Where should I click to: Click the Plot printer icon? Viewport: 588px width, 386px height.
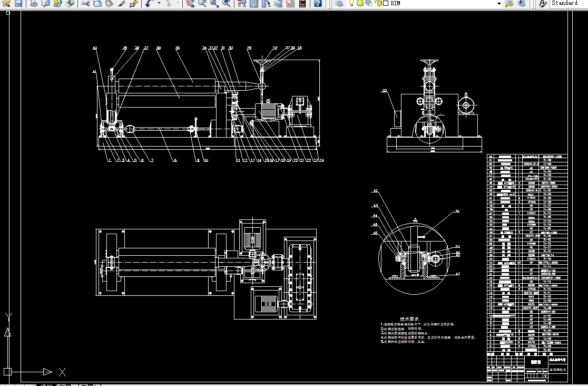point(34,3)
